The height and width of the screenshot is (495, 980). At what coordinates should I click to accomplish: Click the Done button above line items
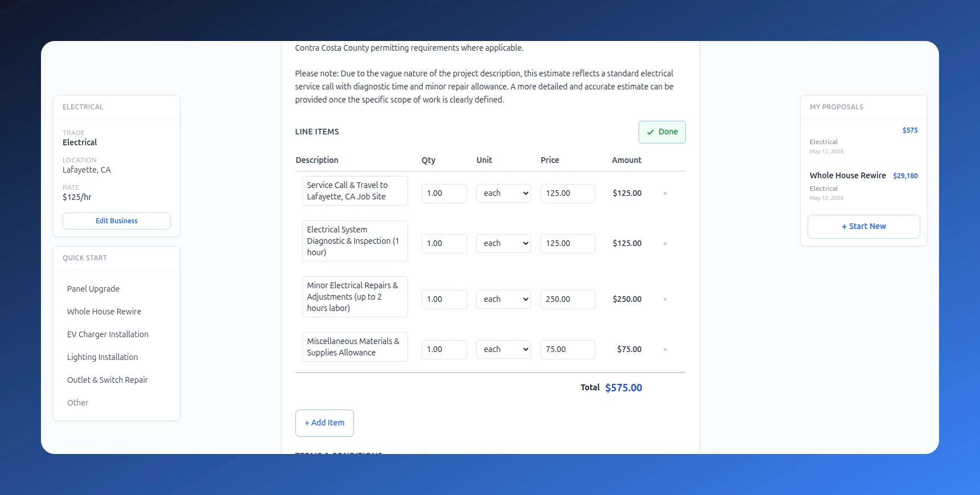click(662, 132)
